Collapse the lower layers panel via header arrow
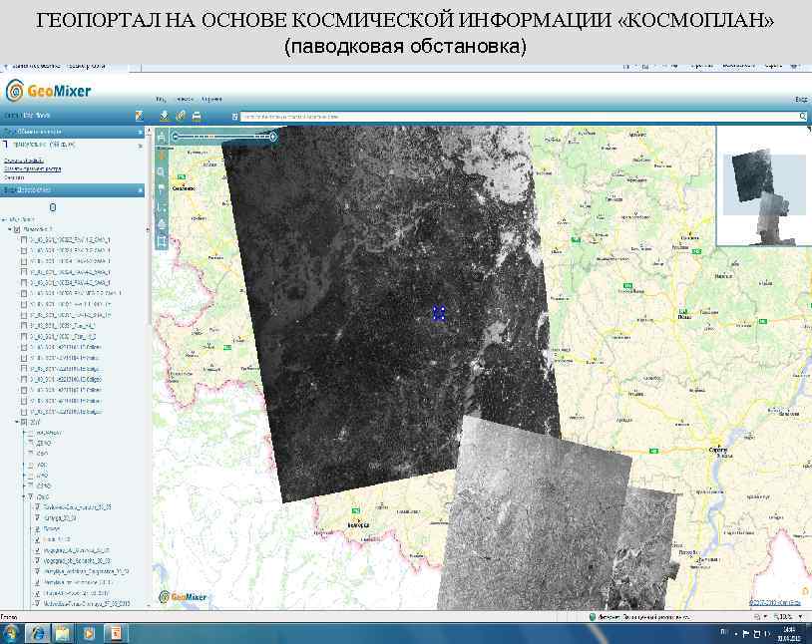 coord(140,190)
